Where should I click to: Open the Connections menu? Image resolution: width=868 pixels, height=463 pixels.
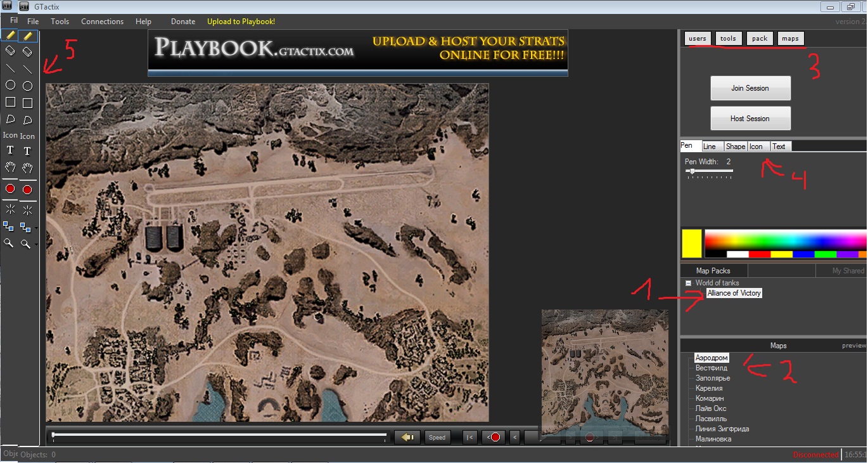(103, 22)
